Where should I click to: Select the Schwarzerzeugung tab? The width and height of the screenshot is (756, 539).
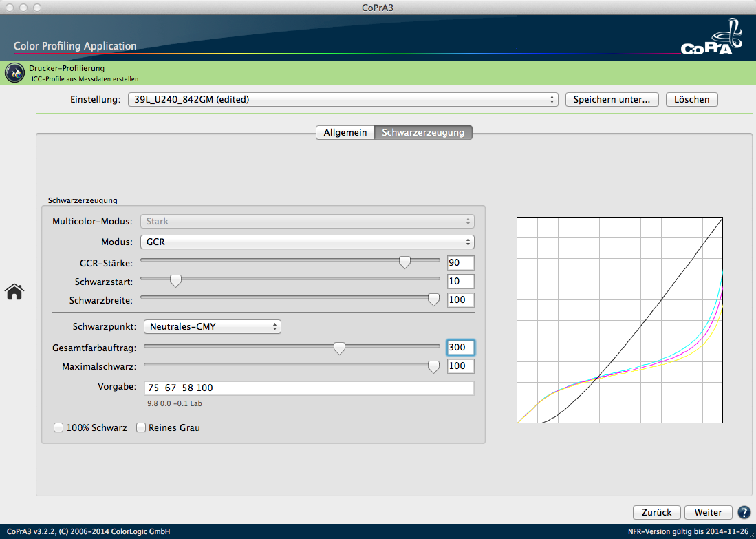(x=422, y=132)
